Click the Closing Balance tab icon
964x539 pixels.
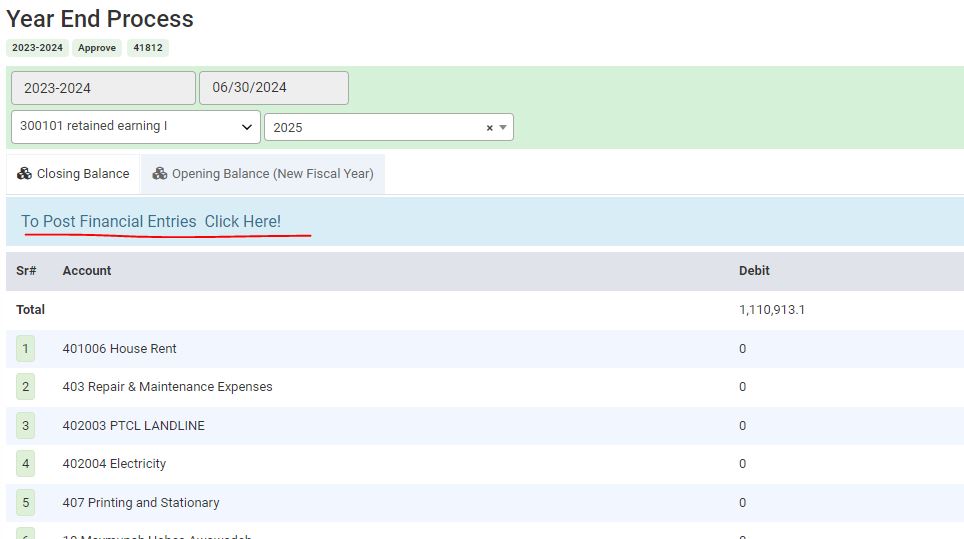point(25,174)
